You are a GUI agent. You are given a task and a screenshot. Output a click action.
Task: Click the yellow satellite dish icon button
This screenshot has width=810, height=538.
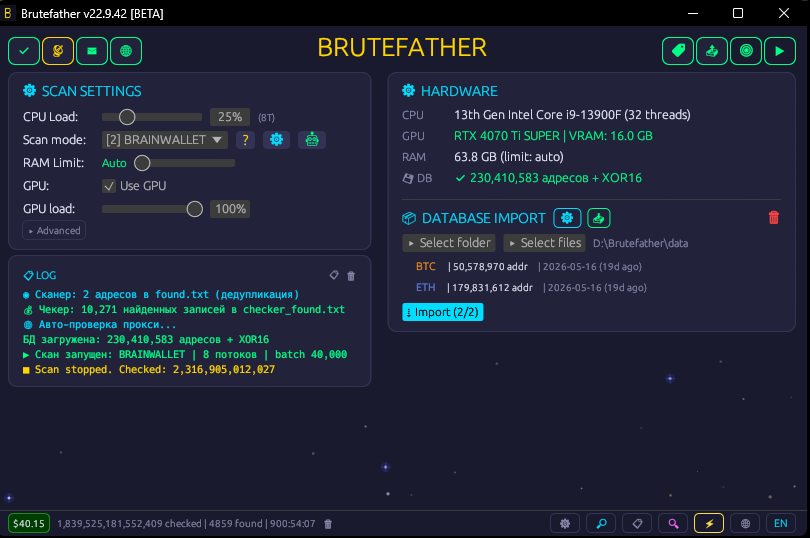[x=58, y=51]
